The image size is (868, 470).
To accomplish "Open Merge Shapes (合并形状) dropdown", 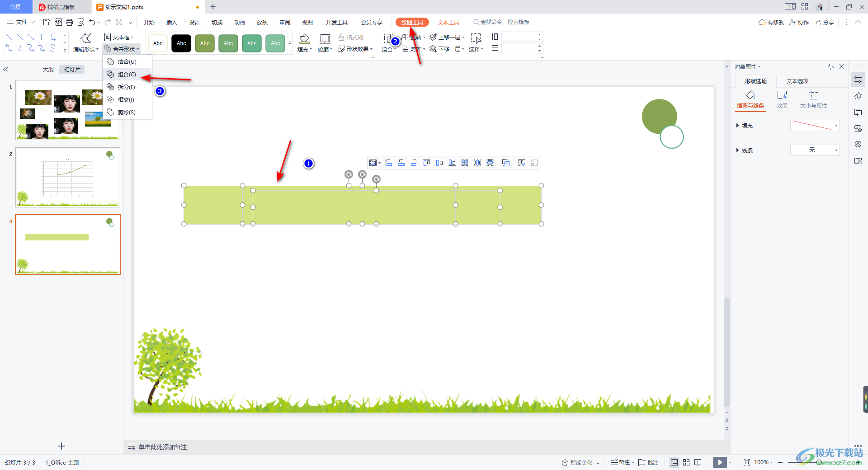I will [122, 49].
